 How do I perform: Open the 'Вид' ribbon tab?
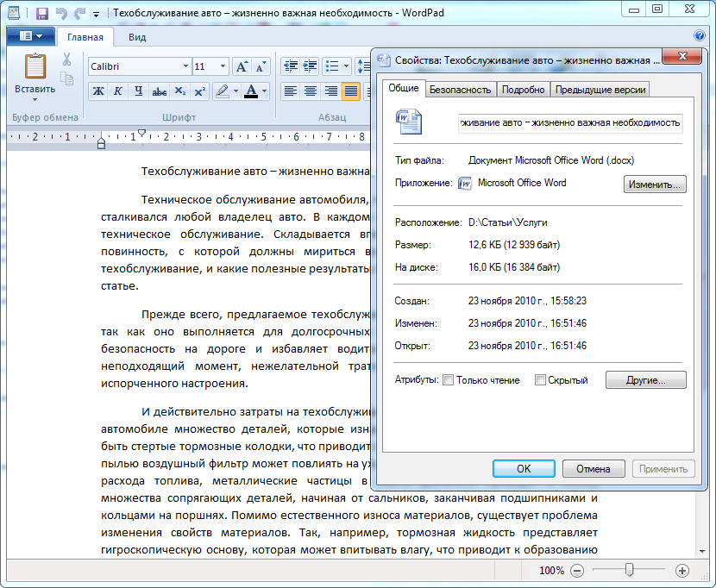tap(137, 37)
